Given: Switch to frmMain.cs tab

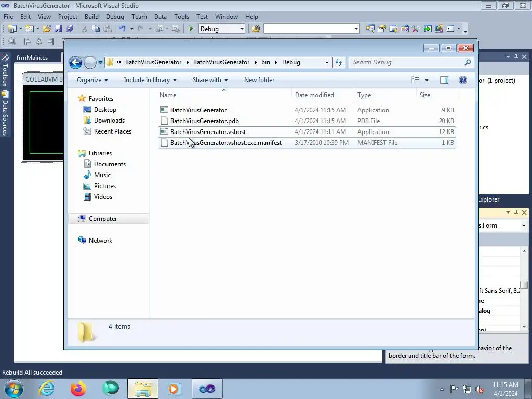Looking at the screenshot, I should point(32,57).
